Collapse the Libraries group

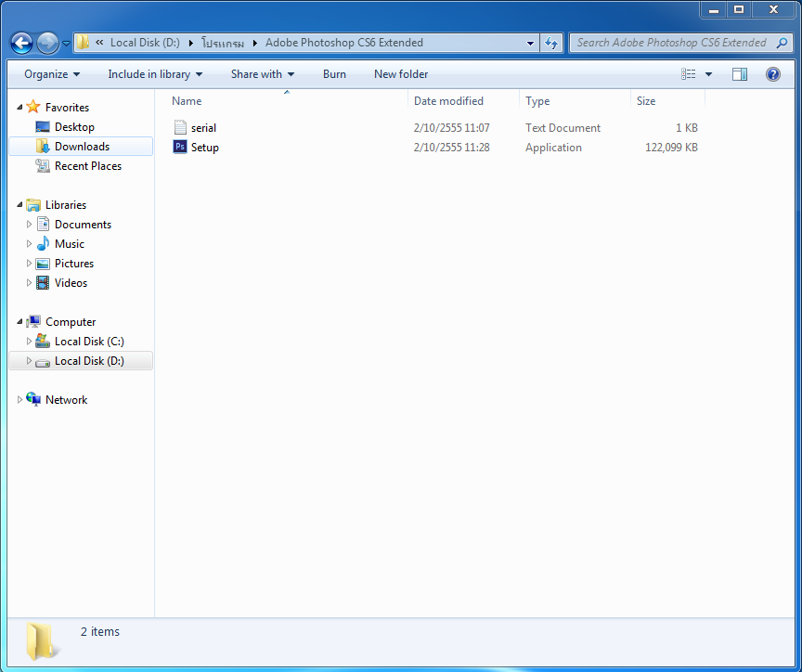[x=19, y=204]
